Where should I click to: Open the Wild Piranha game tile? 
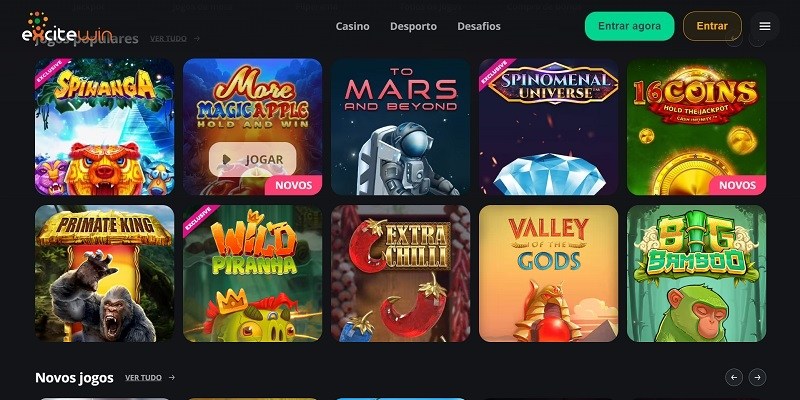click(x=253, y=273)
